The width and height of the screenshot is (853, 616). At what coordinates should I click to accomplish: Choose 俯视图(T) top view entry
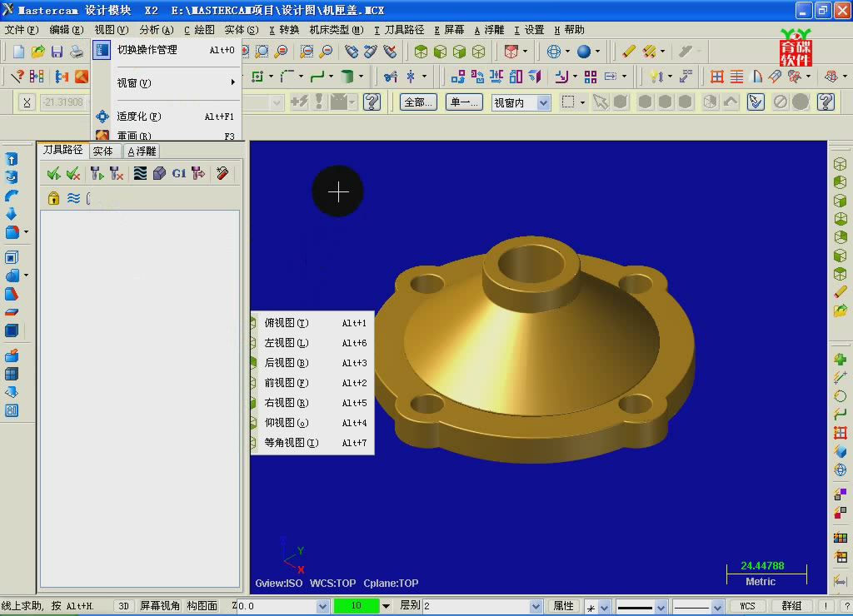click(x=312, y=323)
